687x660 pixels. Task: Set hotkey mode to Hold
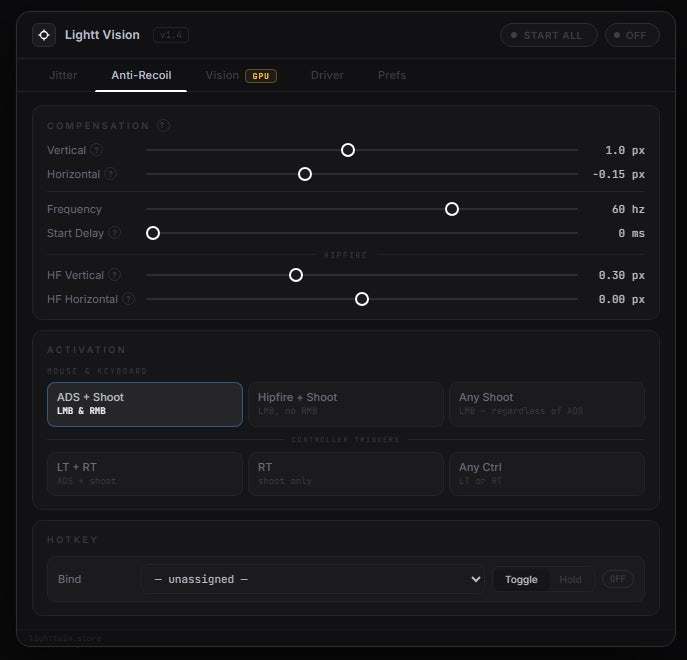point(570,579)
